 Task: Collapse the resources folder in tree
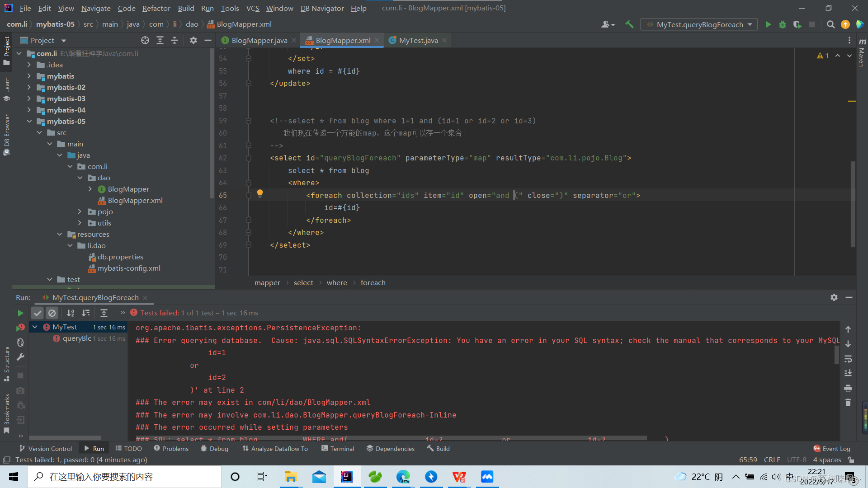coord(60,234)
